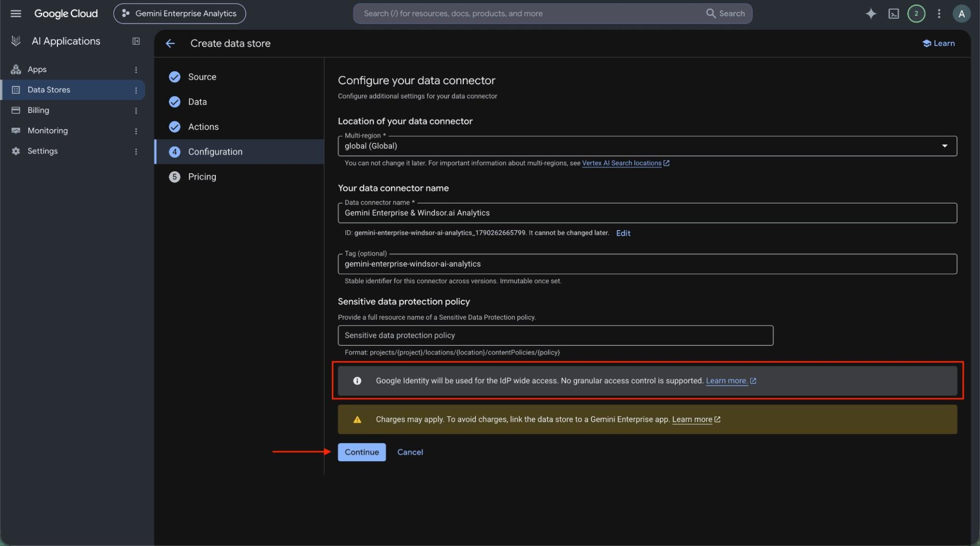
Task: Open the Data Stores row three-dot menu
Action: pyautogui.click(x=136, y=90)
